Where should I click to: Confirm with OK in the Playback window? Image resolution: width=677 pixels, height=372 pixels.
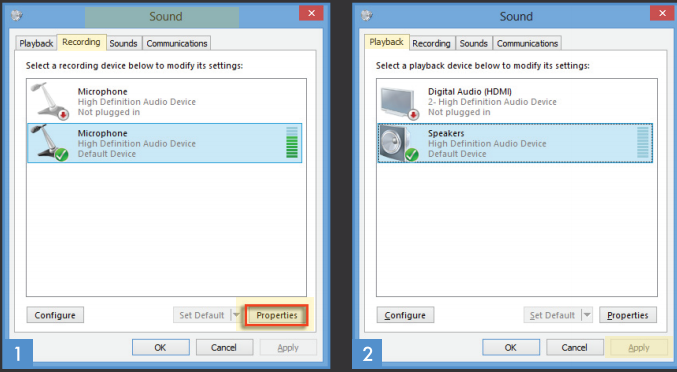pos(511,347)
